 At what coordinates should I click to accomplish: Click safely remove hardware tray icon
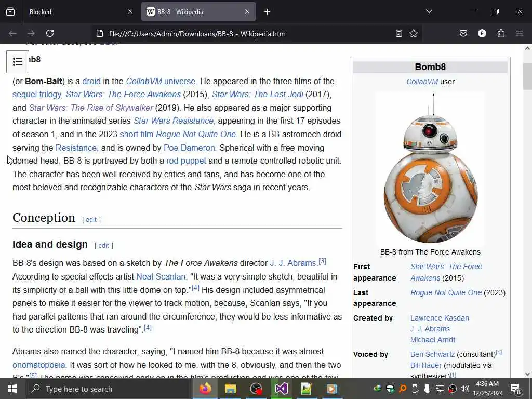point(415,389)
